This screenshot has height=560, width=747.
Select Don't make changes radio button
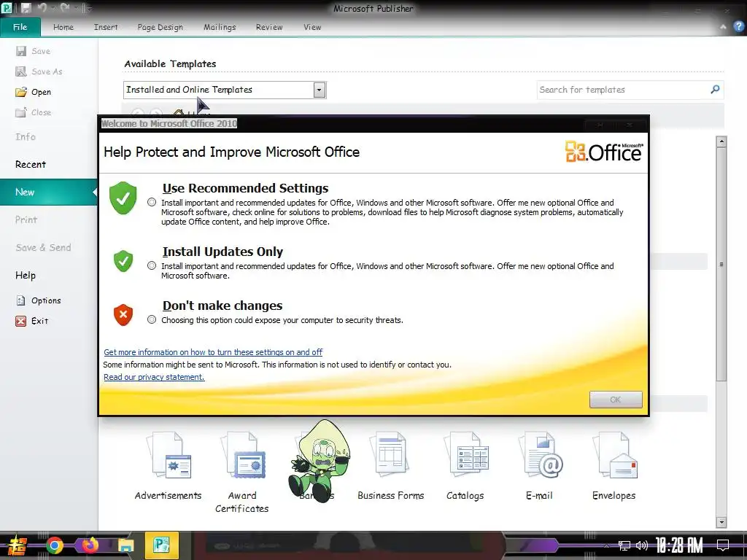click(x=152, y=319)
